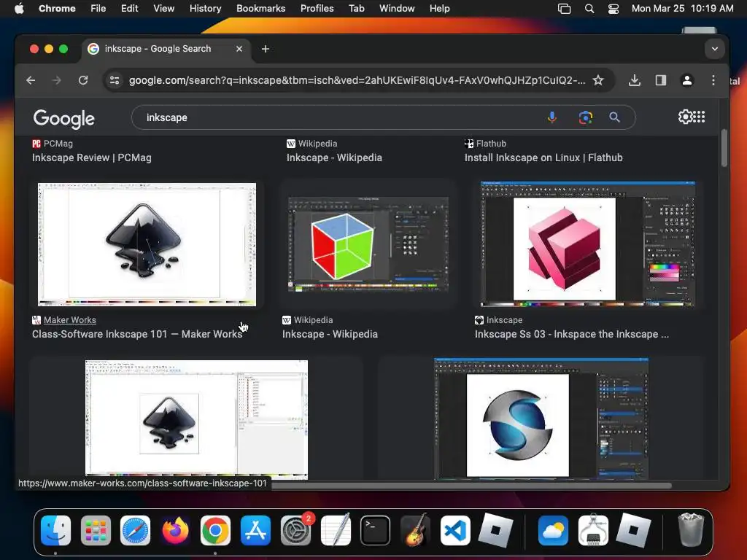The height and width of the screenshot is (560, 747).
Task: Click the Google logo
Action: pos(64,119)
